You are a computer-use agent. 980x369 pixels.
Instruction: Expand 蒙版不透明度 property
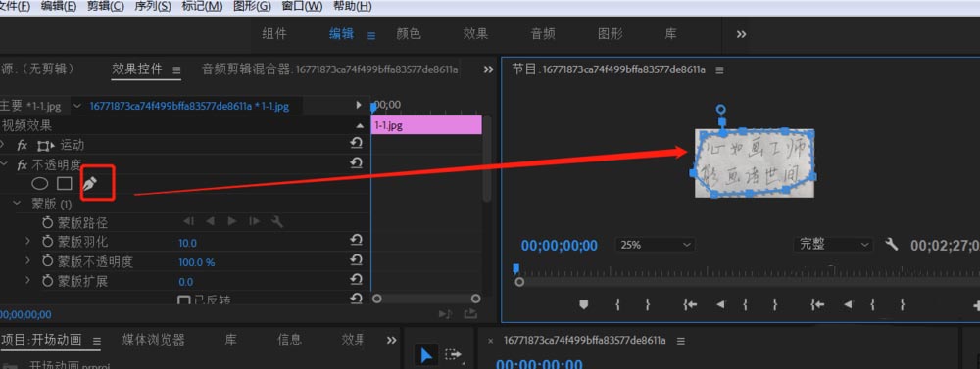tap(27, 260)
